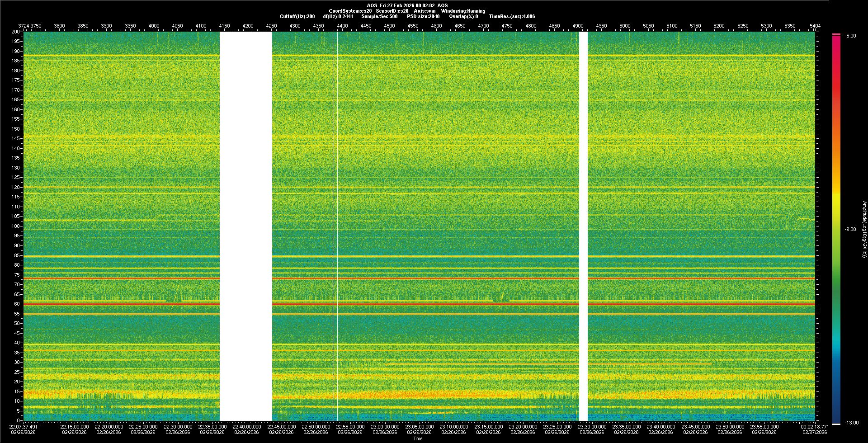Viewport: 868px width, 443px height.
Task: Click the top of the amplitude color bar at -5.00
Action: click(x=836, y=35)
